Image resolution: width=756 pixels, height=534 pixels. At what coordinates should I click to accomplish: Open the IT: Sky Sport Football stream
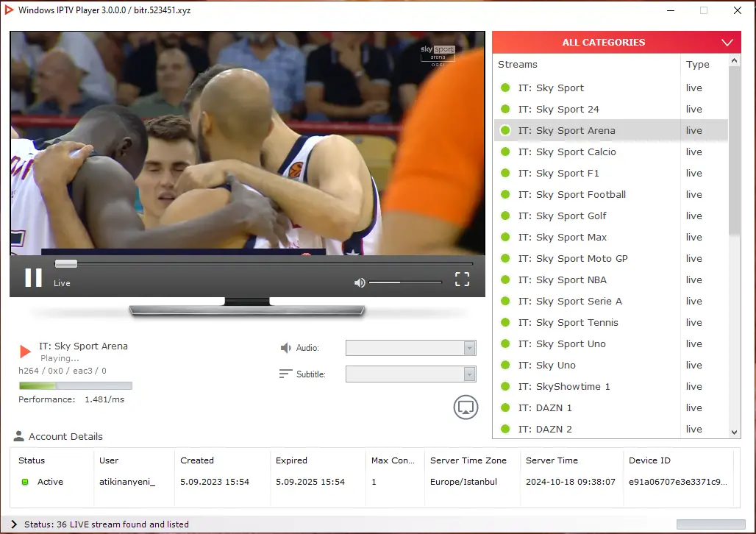(610, 194)
